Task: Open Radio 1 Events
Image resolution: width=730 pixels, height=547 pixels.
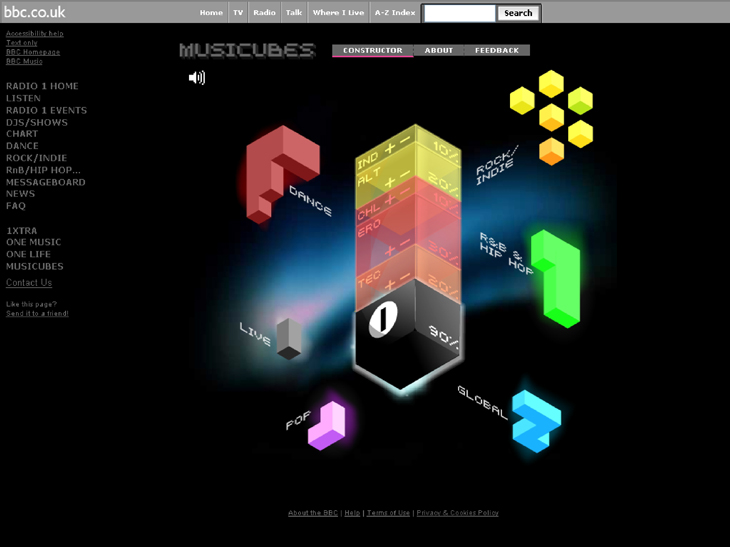Action: [47, 110]
